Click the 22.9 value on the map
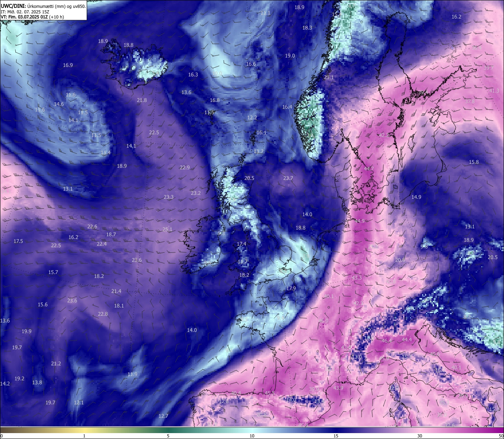Screen dimensions: 504x439 185,167
